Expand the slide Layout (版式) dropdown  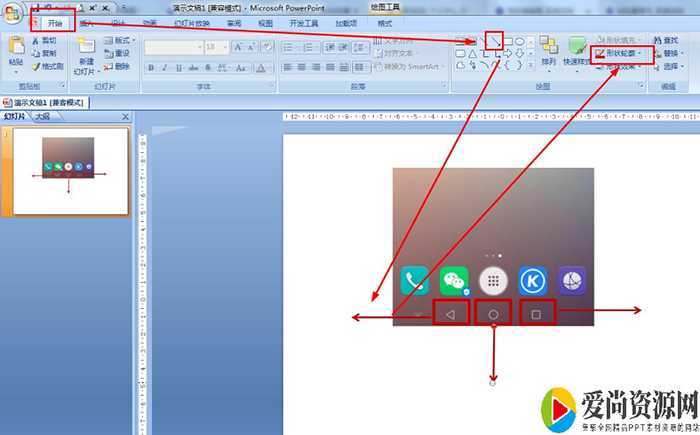coord(122,41)
